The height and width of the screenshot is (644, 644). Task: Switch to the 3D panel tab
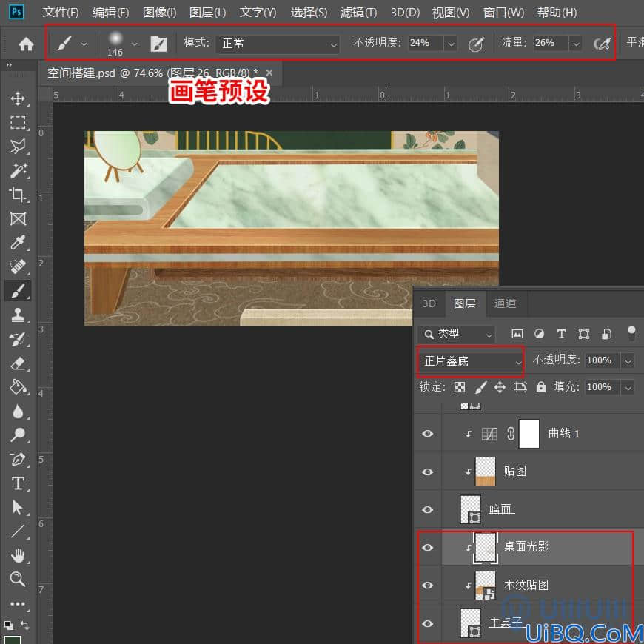(429, 303)
